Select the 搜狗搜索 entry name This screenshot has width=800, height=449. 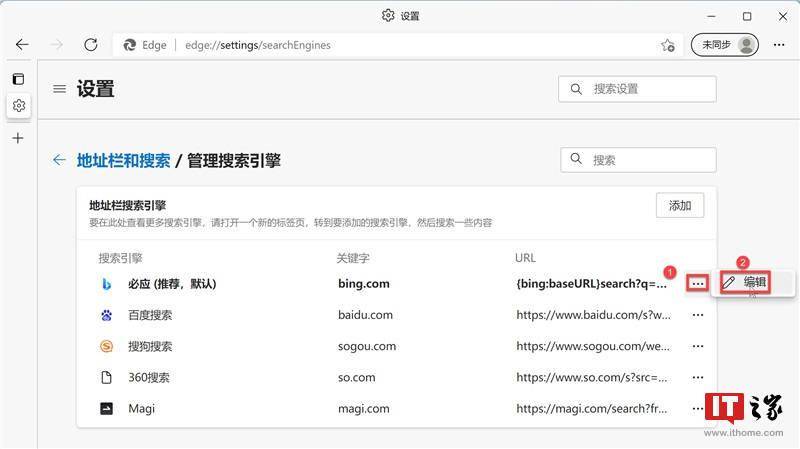150,346
